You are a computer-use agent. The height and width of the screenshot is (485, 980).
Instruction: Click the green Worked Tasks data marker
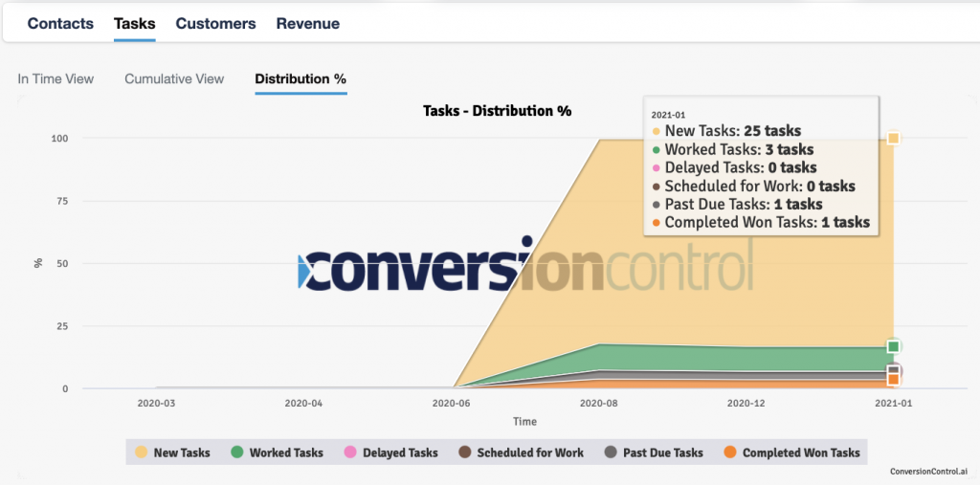tap(893, 346)
